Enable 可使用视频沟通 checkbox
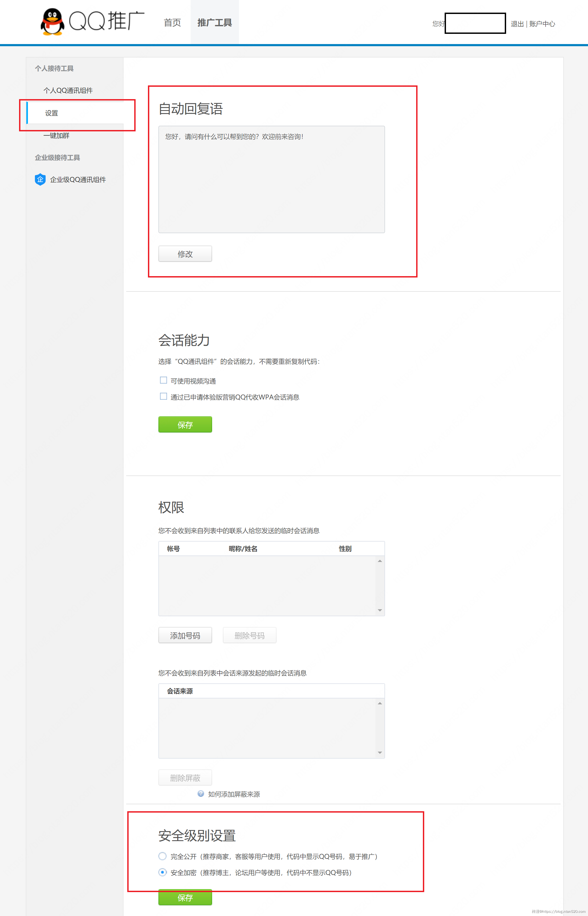The height and width of the screenshot is (916, 588). pos(164,380)
